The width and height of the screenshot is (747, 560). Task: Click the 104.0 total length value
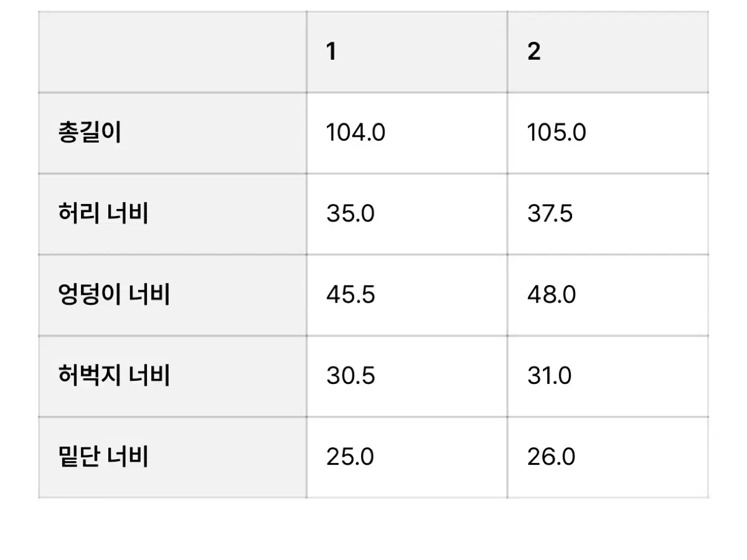[355, 133]
